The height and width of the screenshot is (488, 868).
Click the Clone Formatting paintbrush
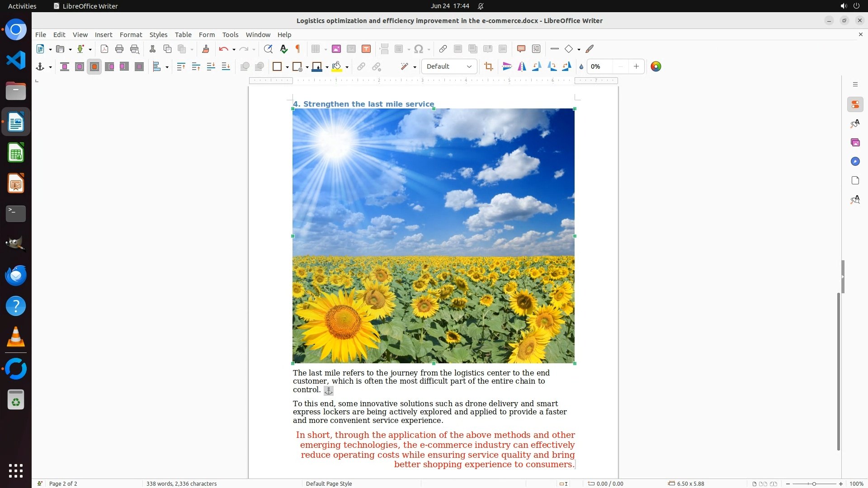coord(206,49)
